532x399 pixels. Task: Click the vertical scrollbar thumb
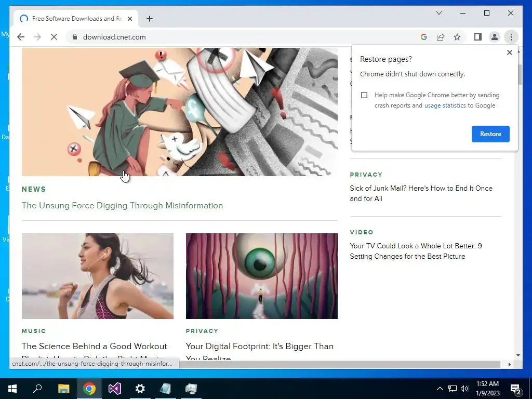pyautogui.click(x=519, y=74)
